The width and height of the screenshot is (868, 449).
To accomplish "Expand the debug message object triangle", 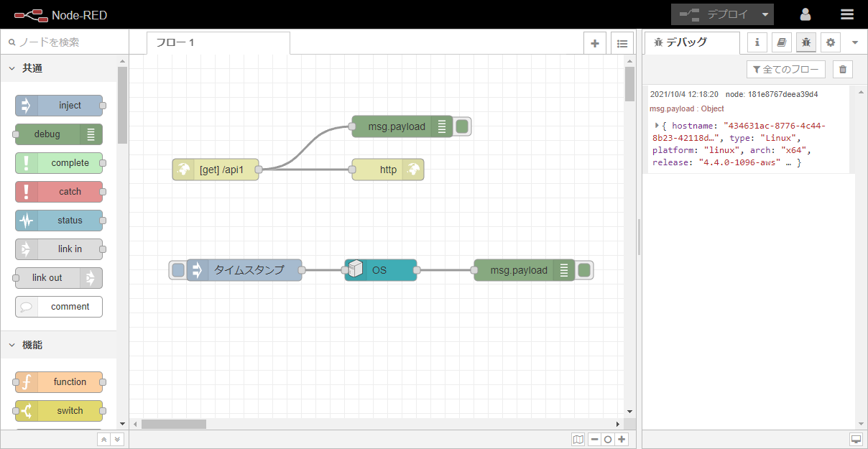I will 657,125.
